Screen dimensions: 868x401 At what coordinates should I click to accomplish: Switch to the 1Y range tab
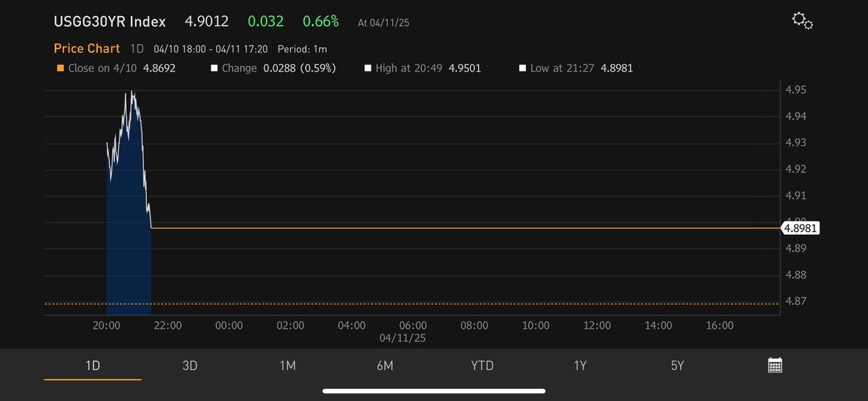pyautogui.click(x=579, y=366)
